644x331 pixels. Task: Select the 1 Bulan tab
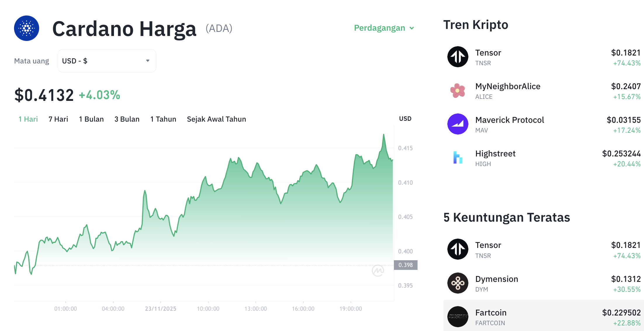click(91, 119)
